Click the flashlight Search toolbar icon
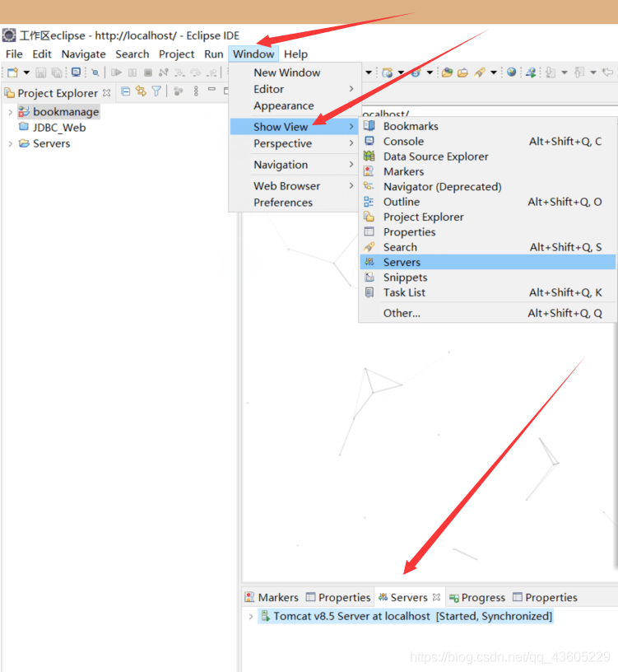Viewport: 618px width, 672px height. [480, 72]
